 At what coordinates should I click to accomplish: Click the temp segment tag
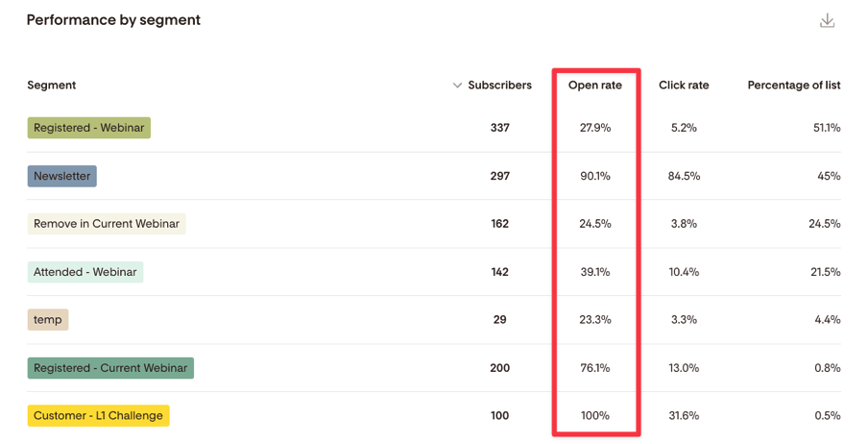point(48,319)
